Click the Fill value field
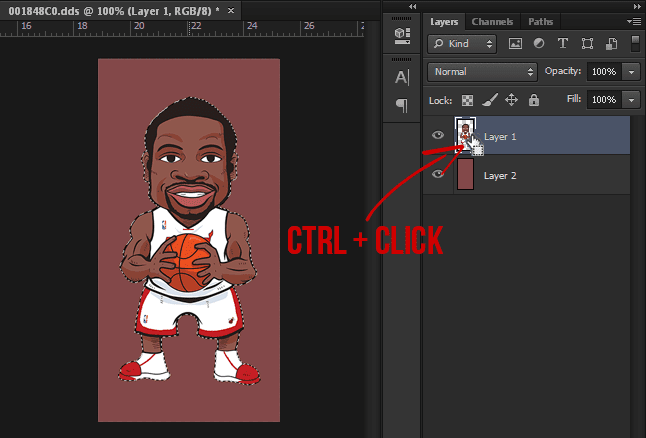This screenshot has height=438, width=646. [x=604, y=100]
